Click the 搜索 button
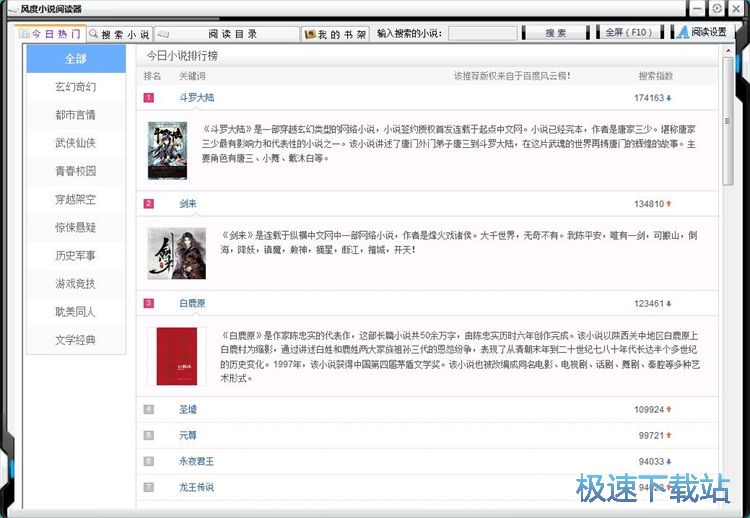Image resolution: width=750 pixels, height=518 pixels. pyautogui.click(x=555, y=33)
